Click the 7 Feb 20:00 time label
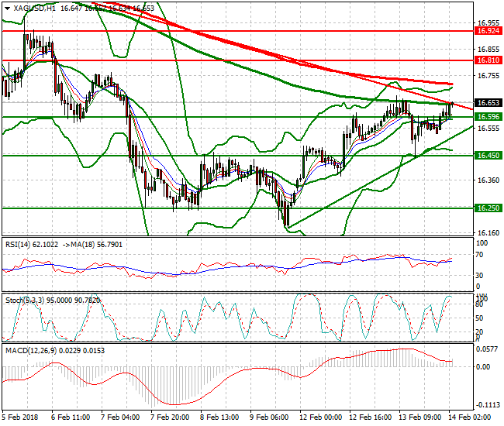This screenshot has width=504, height=426. click(170, 417)
